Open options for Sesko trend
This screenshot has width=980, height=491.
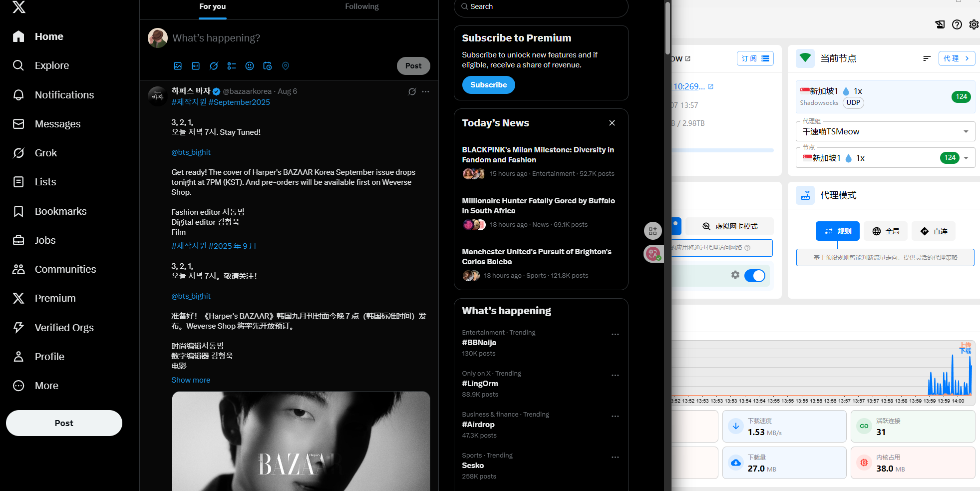tap(615, 458)
